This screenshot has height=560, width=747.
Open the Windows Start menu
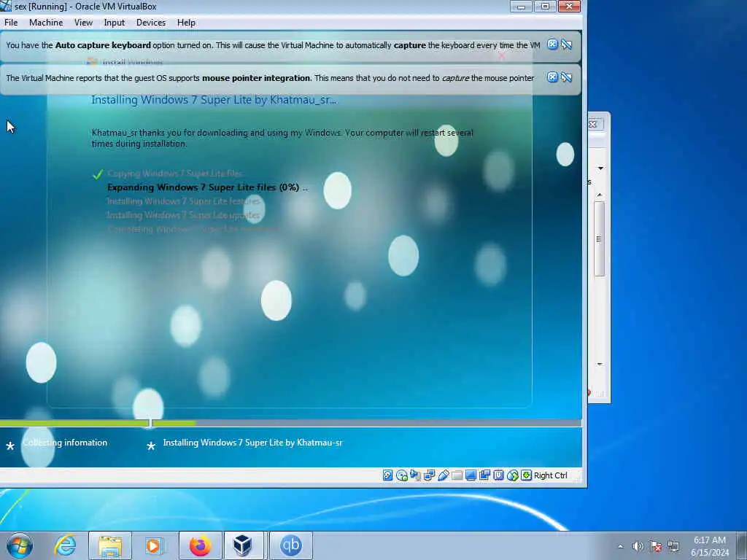pos(20,545)
